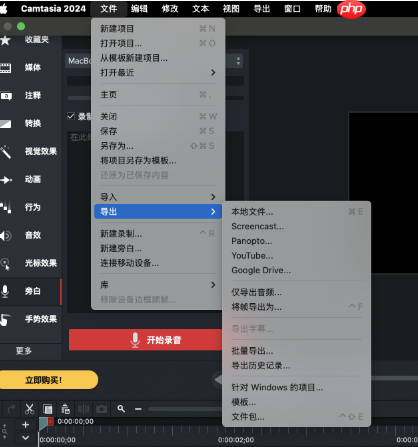Choose New Project from Template (从模板新建项目...)
The image size is (418, 447).
coord(158,58)
